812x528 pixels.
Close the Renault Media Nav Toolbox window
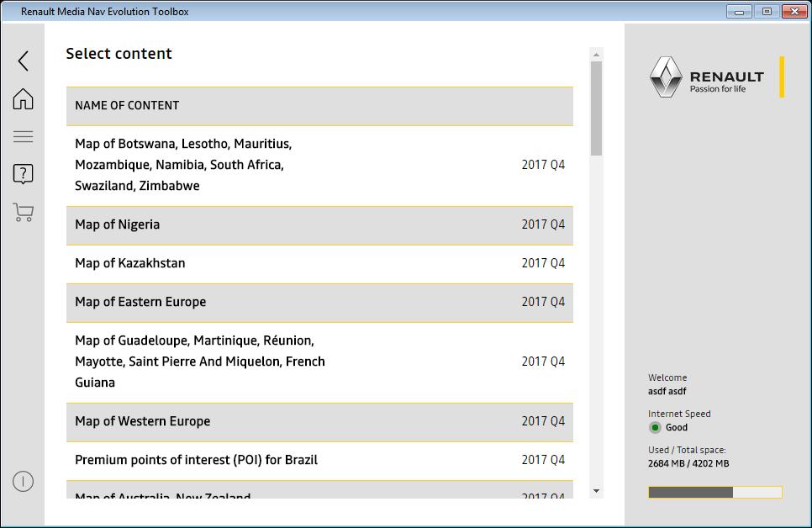pyautogui.click(x=795, y=12)
